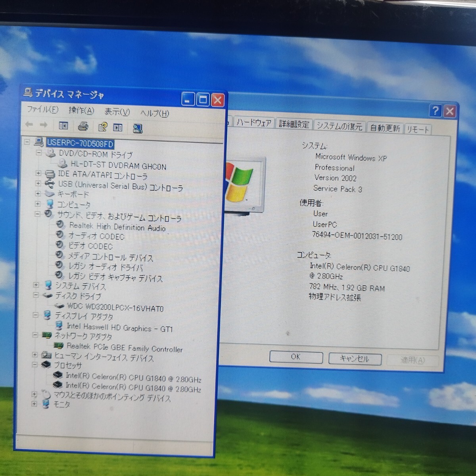The image size is (476, 476).
Task: Click the Properties icon in Device Manager toolbar
Action: pos(103,127)
